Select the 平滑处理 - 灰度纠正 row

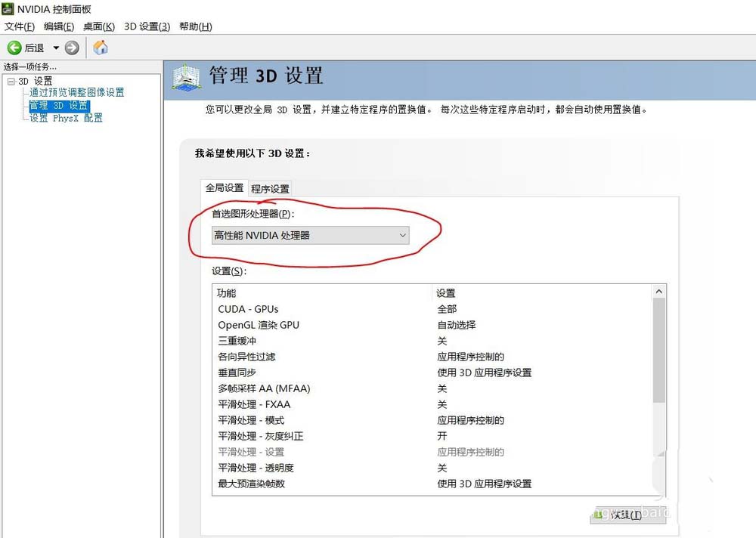432,436
